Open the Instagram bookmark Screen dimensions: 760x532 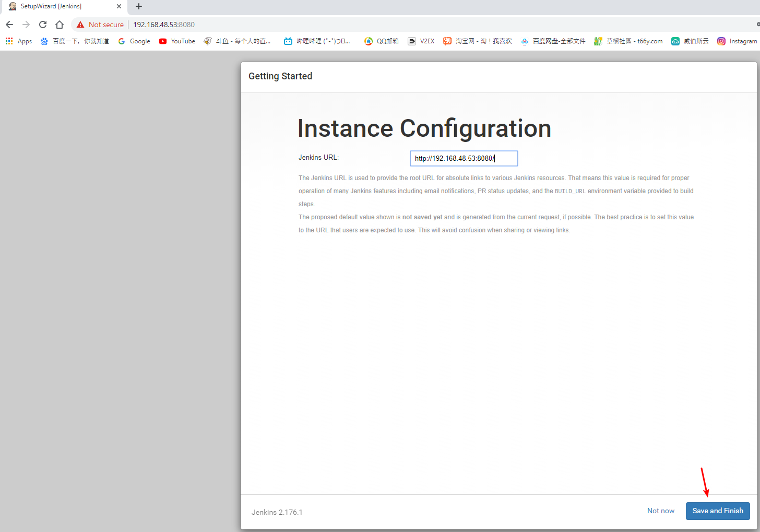coord(737,41)
